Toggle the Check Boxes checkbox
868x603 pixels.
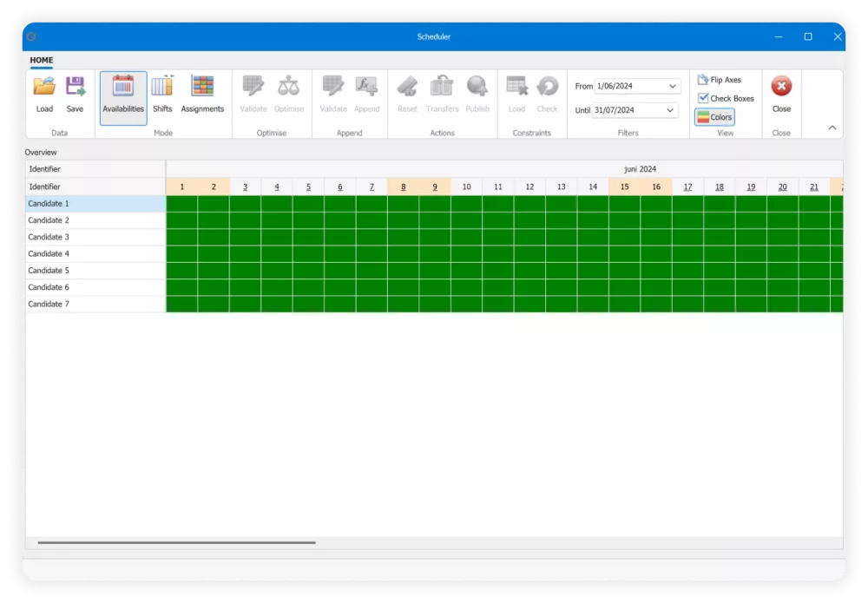pos(703,98)
